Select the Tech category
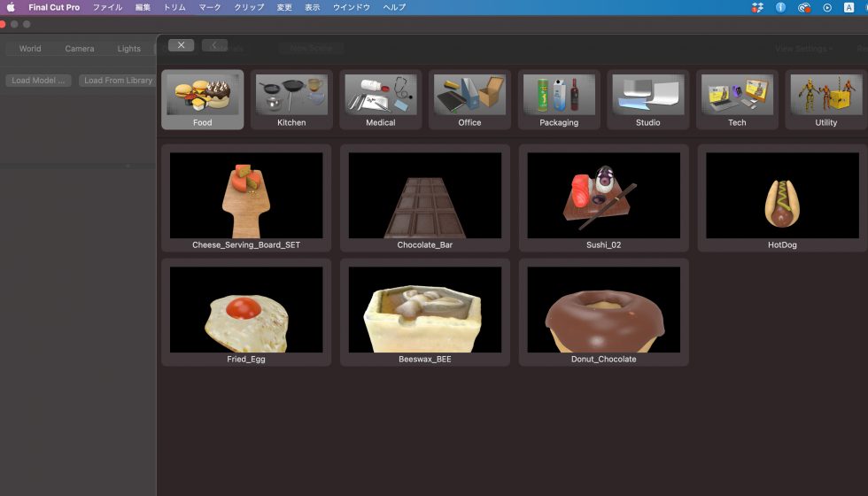Image resolution: width=868 pixels, height=496 pixels. [x=737, y=99]
